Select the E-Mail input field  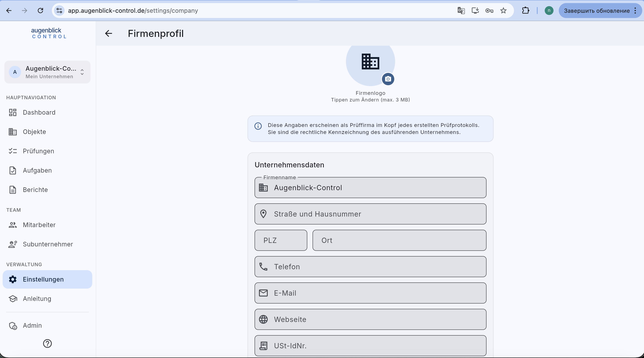click(370, 293)
